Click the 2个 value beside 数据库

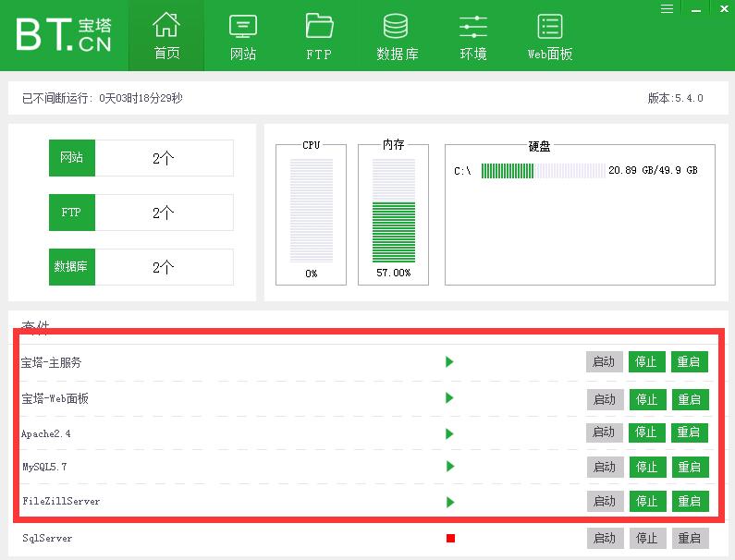click(163, 267)
